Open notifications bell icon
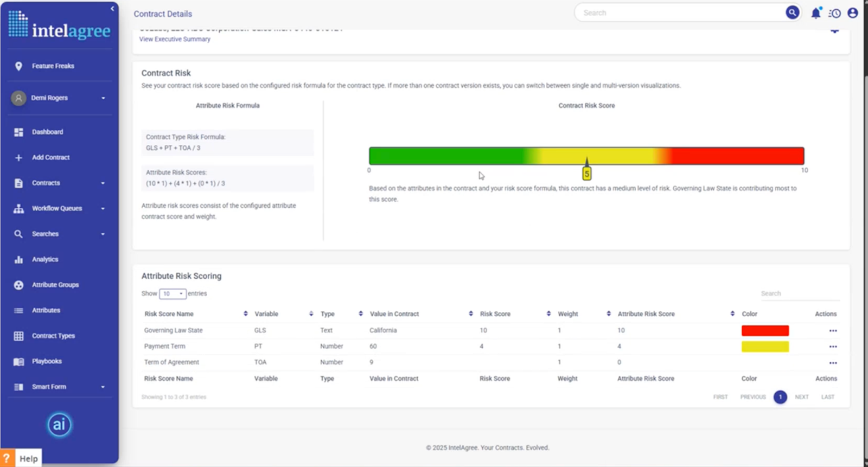The width and height of the screenshot is (868, 467). 816,13
